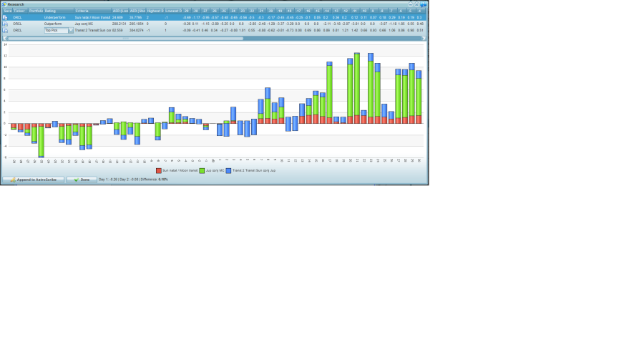Viewport: 644px width, 362px height.
Task: Open the Top Pick rating dropdown
Action: point(71,31)
